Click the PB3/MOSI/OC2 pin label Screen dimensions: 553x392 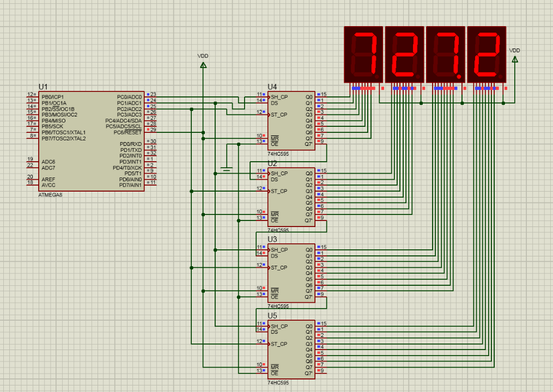point(59,114)
